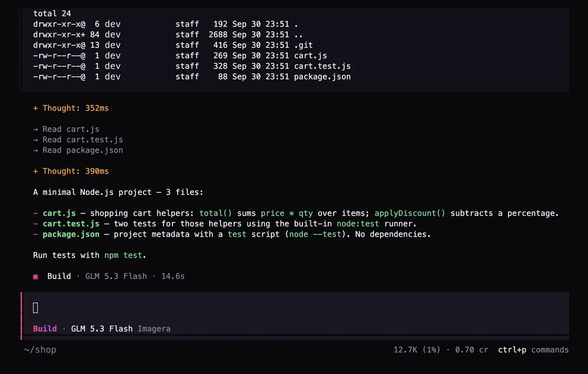
Task: Open the Read cart.test.js tool call
Action: [x=78, y=140]
